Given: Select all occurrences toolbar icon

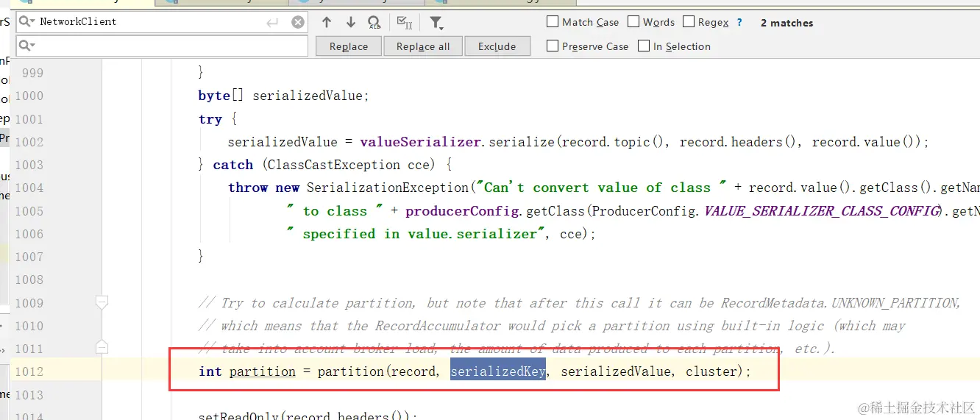Looking at the screenshot, I should [404, 23].
